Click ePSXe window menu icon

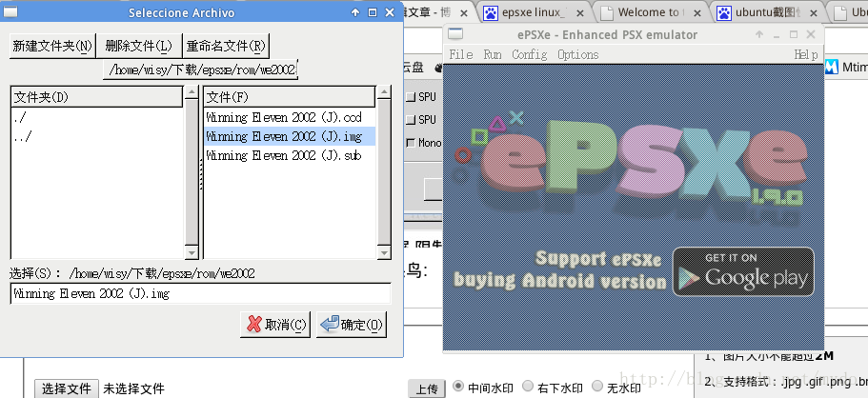point(455,33)
